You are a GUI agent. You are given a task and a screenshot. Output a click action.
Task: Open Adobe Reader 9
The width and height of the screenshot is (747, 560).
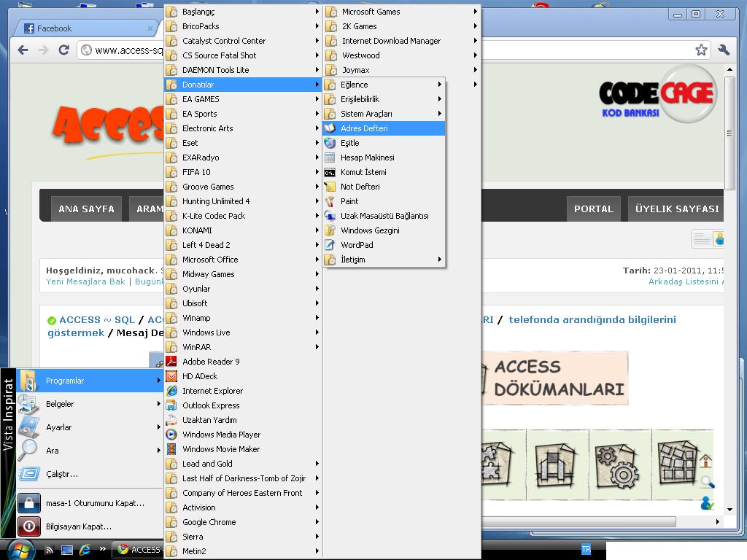point(211,362)
